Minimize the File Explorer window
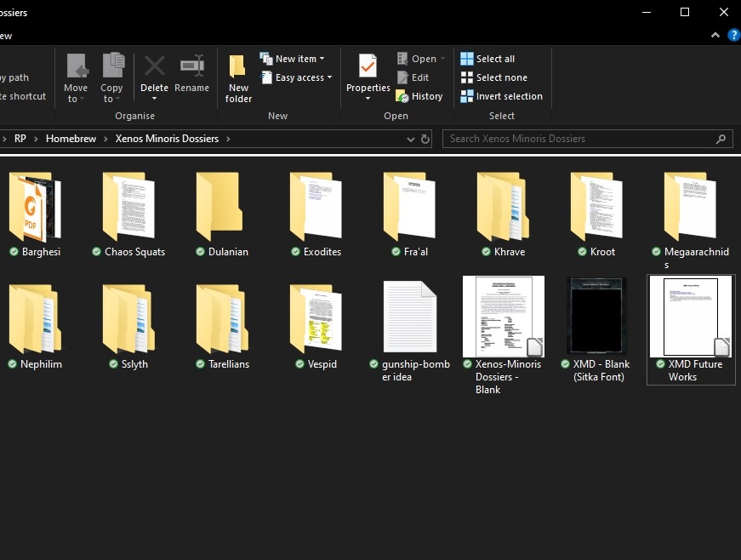Screen dimensions: 741x560 pos(647,12)
